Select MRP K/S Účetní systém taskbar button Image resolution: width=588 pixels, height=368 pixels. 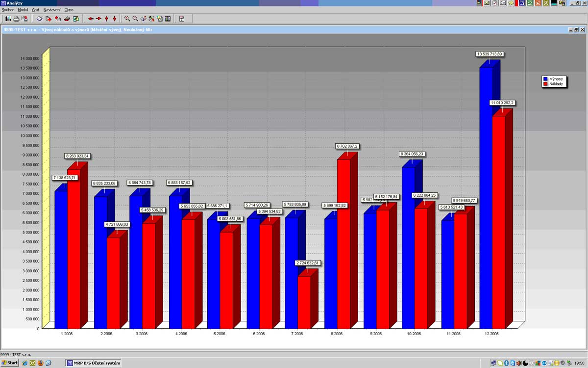[93, 363]
